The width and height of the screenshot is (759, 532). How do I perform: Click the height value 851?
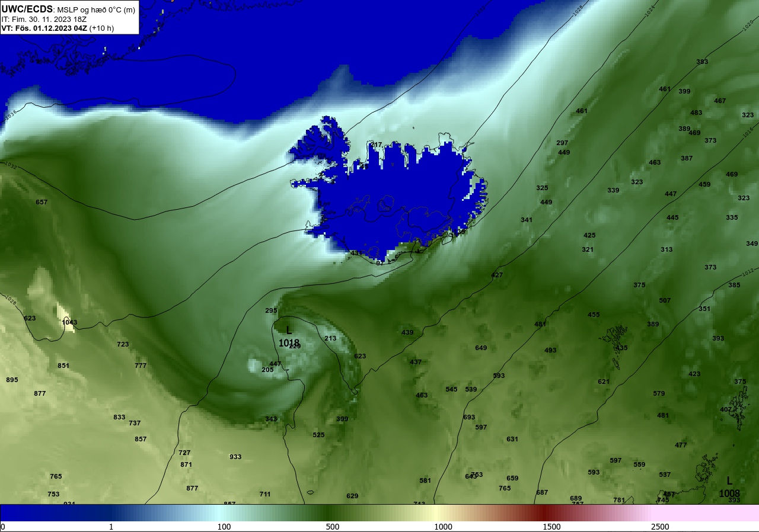(63, 366)
